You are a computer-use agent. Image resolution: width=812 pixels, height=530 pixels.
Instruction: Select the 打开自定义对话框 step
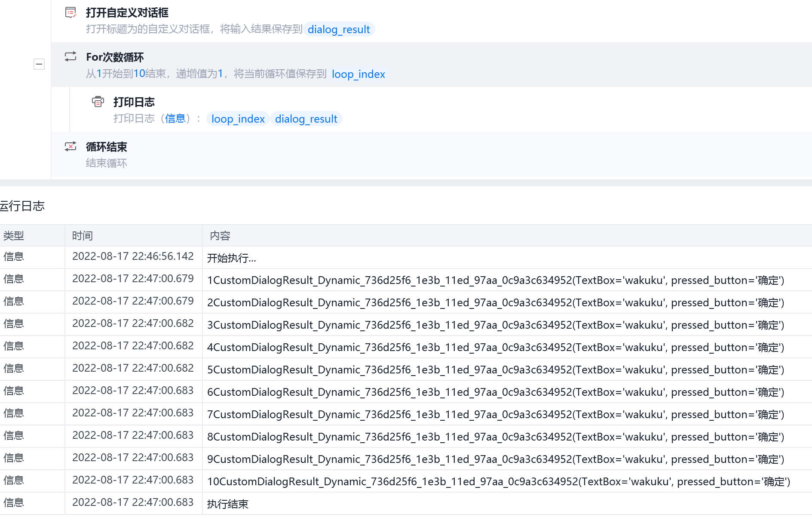point(127,13)
